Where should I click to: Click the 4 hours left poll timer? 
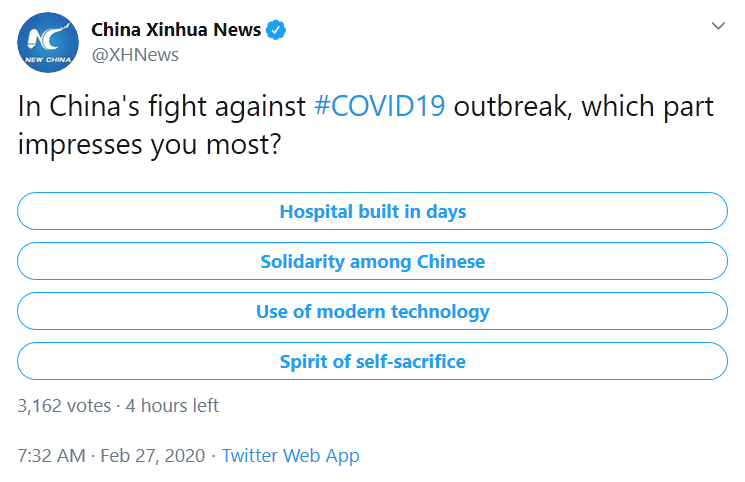pyautogui.click(x=172, y=405)
